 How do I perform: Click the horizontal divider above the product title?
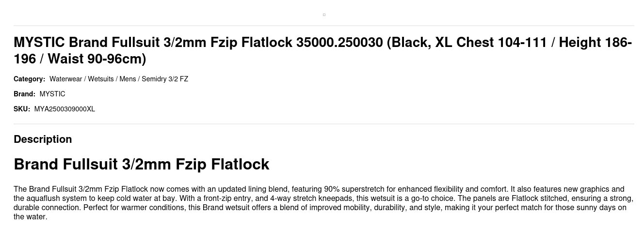coord(324,26)
